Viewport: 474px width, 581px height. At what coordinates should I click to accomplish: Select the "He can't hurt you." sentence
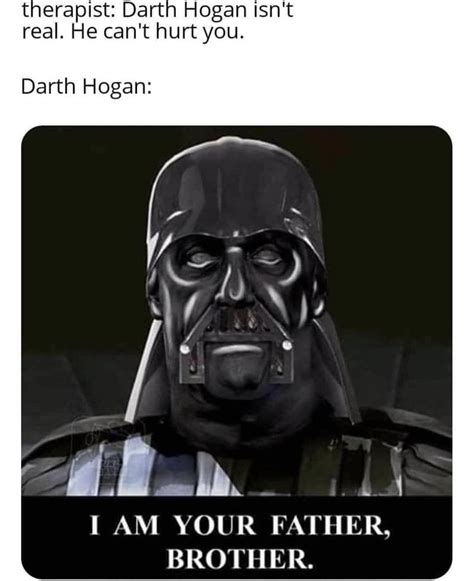[x=158, y=32]
